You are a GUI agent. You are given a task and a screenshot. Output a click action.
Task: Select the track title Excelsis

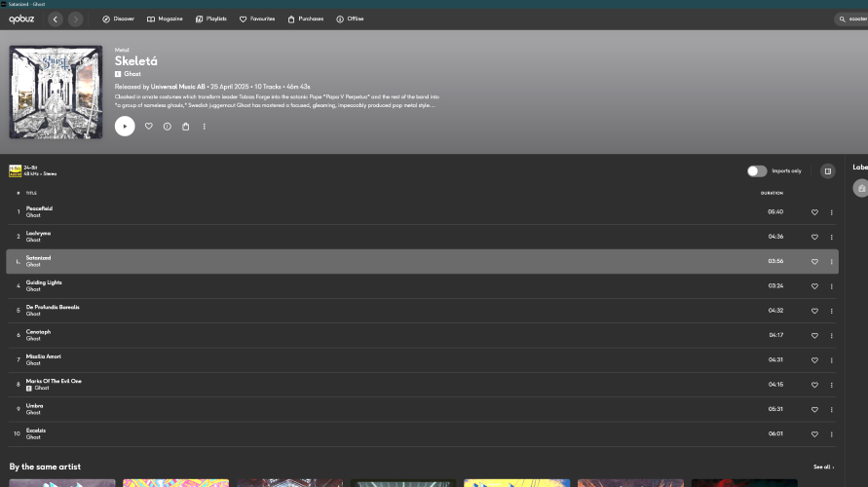click(36, 431)
